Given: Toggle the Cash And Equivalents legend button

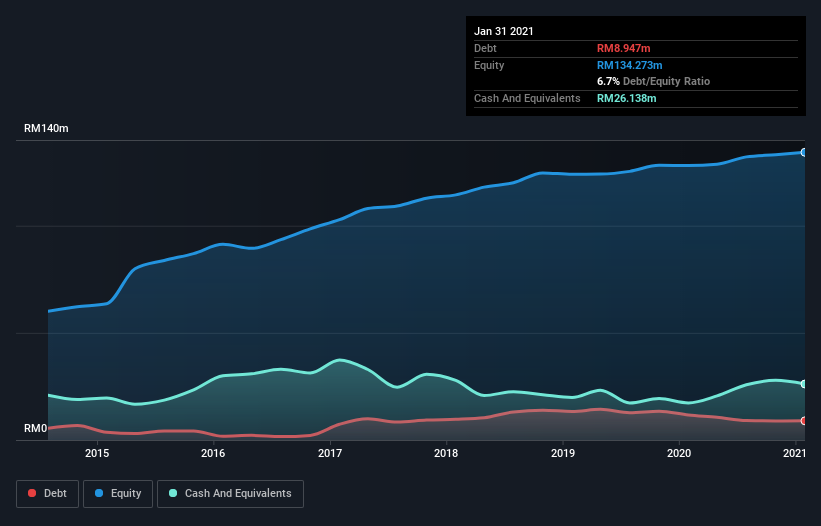Looking at the screenshot, I should click(x=230, y=494).
